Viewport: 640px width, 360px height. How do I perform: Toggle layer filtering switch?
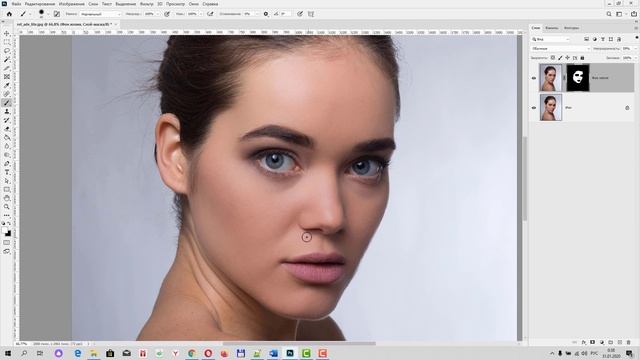click(x=637, y=38)
